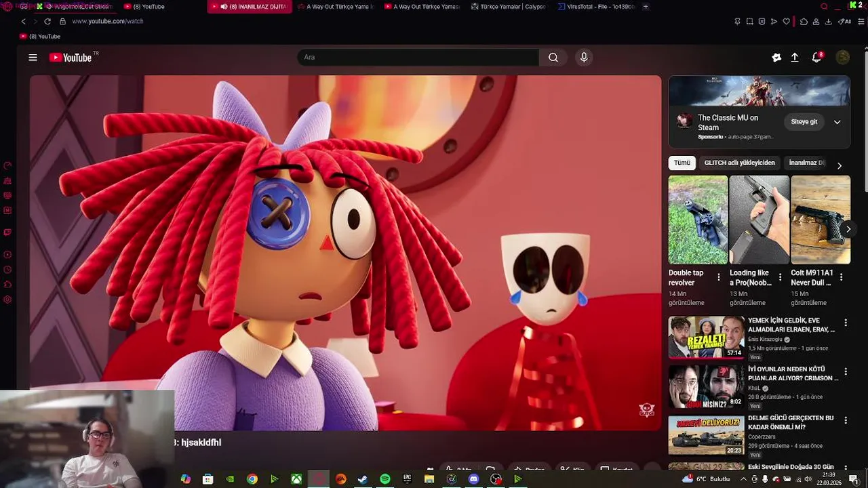Click the search magnifier button
Viewport: 868px width, 488px height.
tap(553, 58)
